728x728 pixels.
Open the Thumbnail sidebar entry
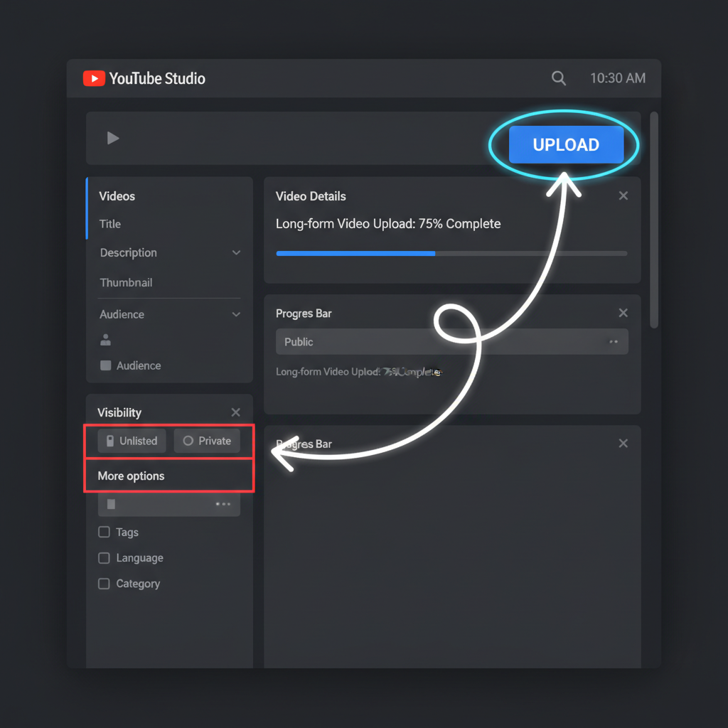point(126,282)
